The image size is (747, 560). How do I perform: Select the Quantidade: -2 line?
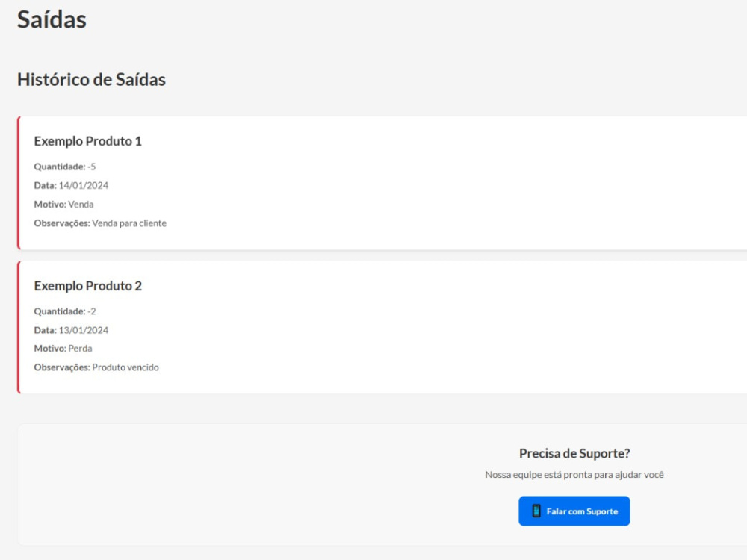(65, 311)
